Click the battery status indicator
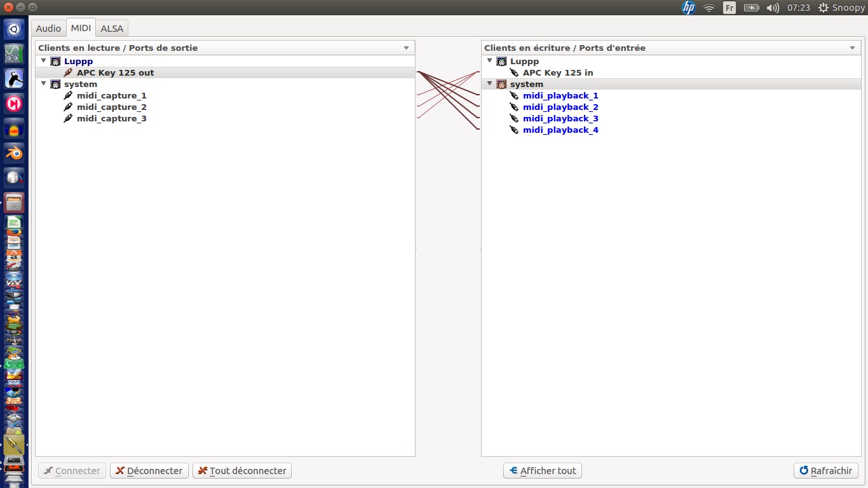This screenshot has width=868, height=488. pos(751,8)
